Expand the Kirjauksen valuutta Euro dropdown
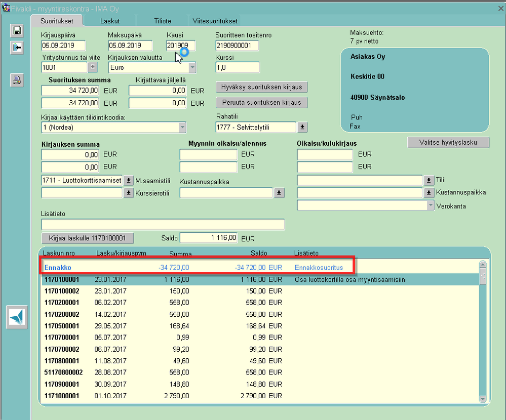Viewport: 506px width, 420px height. point(192,68)
